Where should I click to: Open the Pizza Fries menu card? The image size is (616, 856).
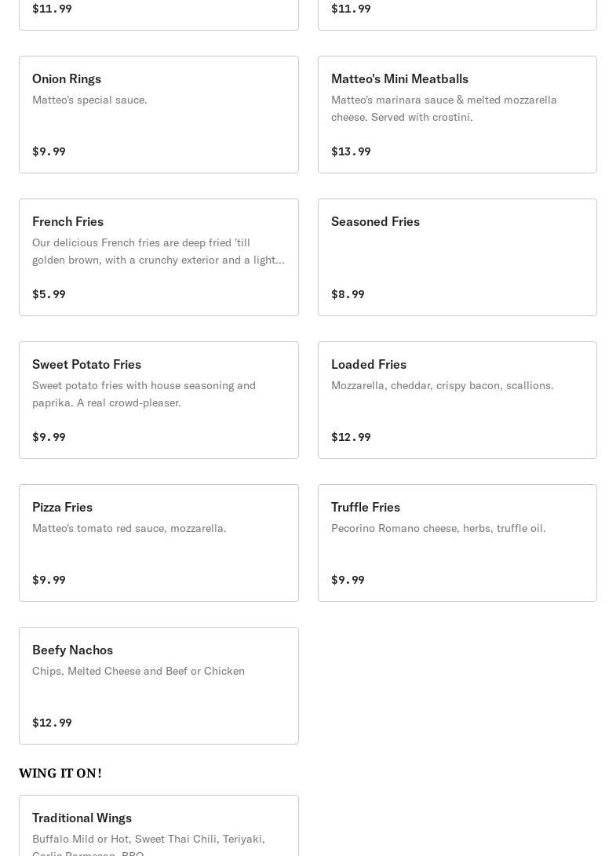tap(159, 543)
